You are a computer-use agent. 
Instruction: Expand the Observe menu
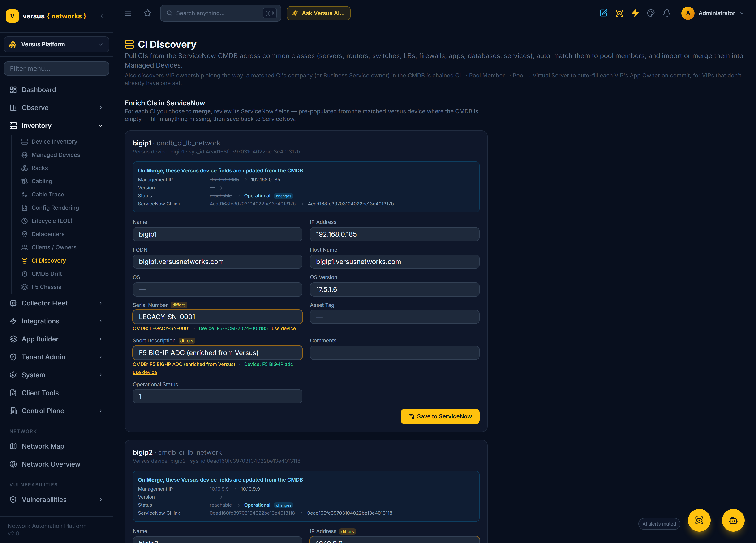click(56, 108)
